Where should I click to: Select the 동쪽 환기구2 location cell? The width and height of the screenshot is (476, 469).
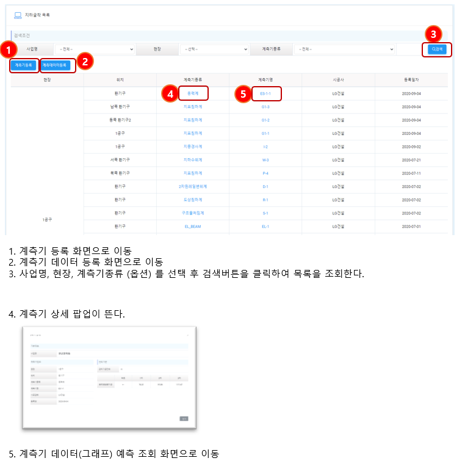coord(120,120)
